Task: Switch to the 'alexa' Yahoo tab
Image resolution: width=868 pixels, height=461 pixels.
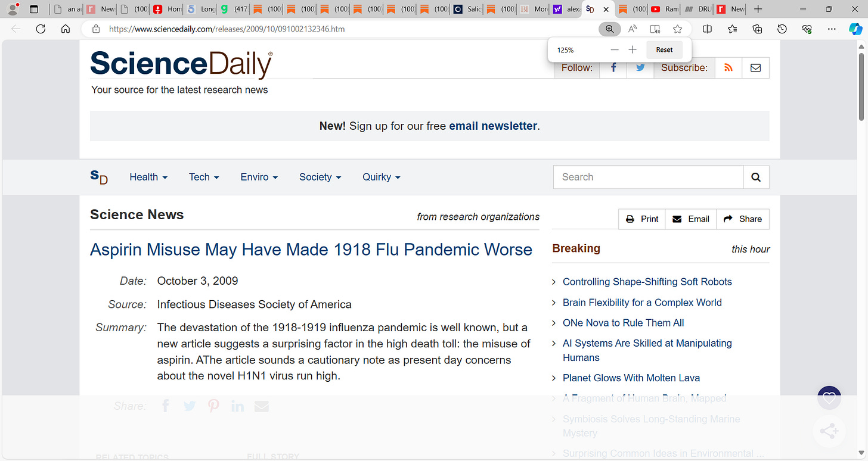Action: pyautogui.click(x=566, y=9)
